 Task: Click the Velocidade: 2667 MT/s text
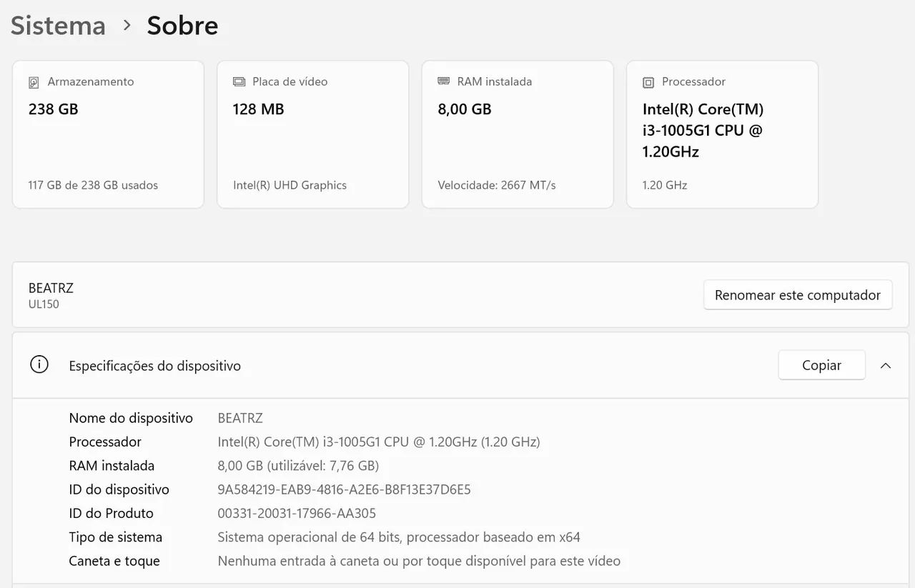click(x=496, y=185)
